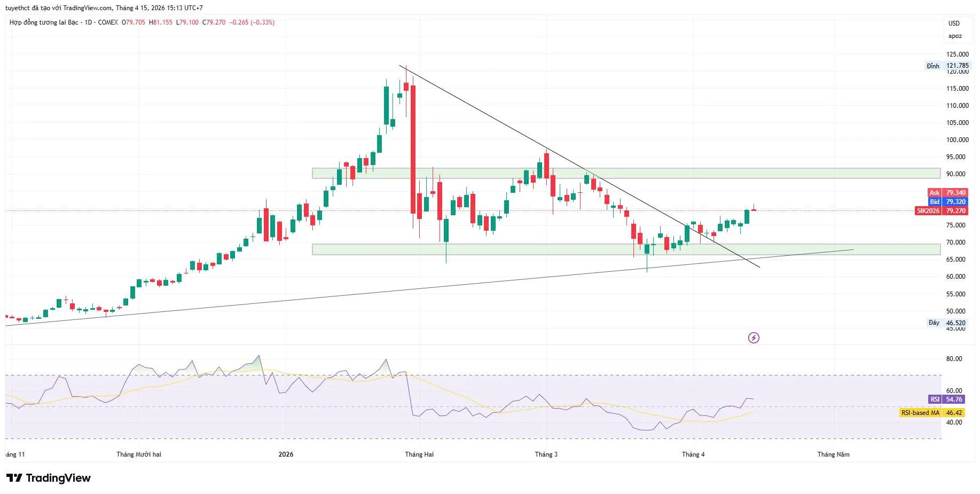Viewport: 980px width, 494px height.
Task: Click the TradingView logo bottom left
Action: coord(48,478)
